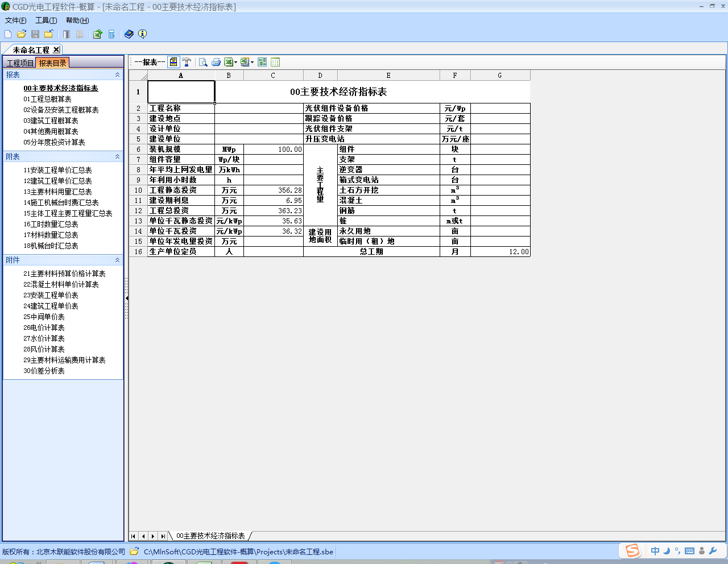Click the yellow info about icon
Screen dimensions: 728x564
point(143,34)
